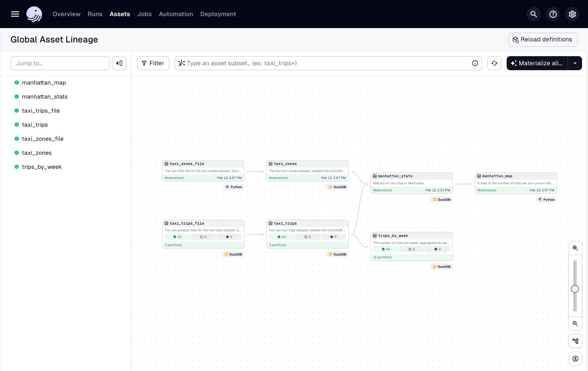Re-arrange the asset graph layout
The height and width of the screenshot is (371, 588).
point(575,341)
